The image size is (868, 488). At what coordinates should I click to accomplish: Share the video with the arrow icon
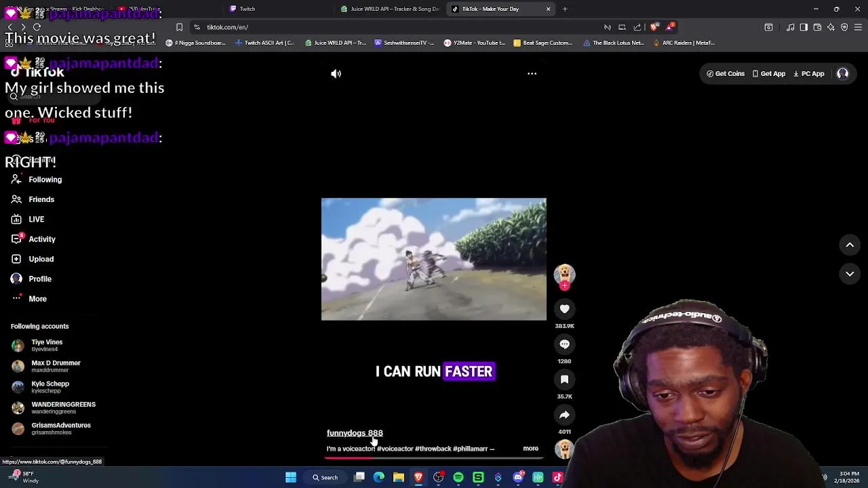coord(564,415)
